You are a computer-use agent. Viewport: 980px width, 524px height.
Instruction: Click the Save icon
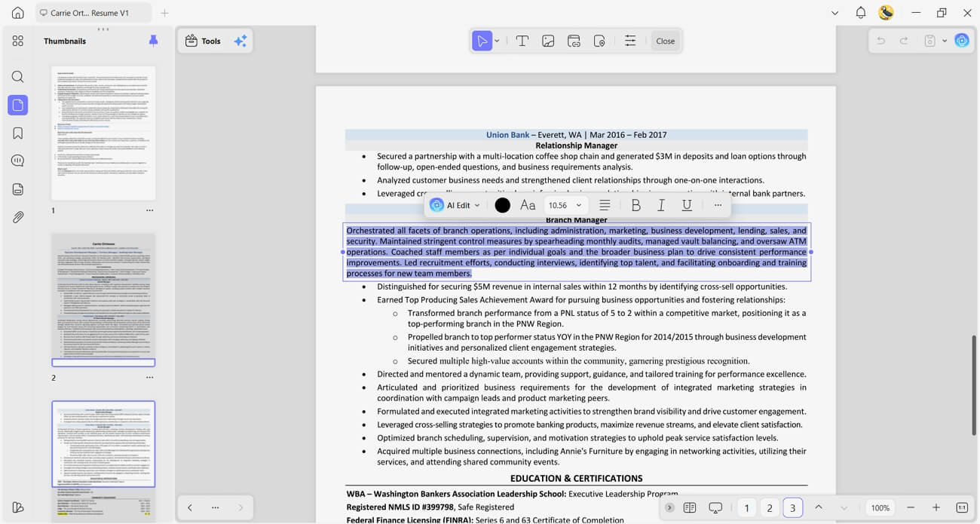930,41
